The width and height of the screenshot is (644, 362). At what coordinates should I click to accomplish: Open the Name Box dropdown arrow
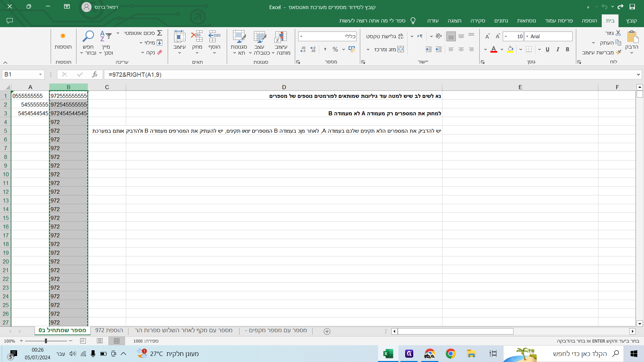coord(40,74)
